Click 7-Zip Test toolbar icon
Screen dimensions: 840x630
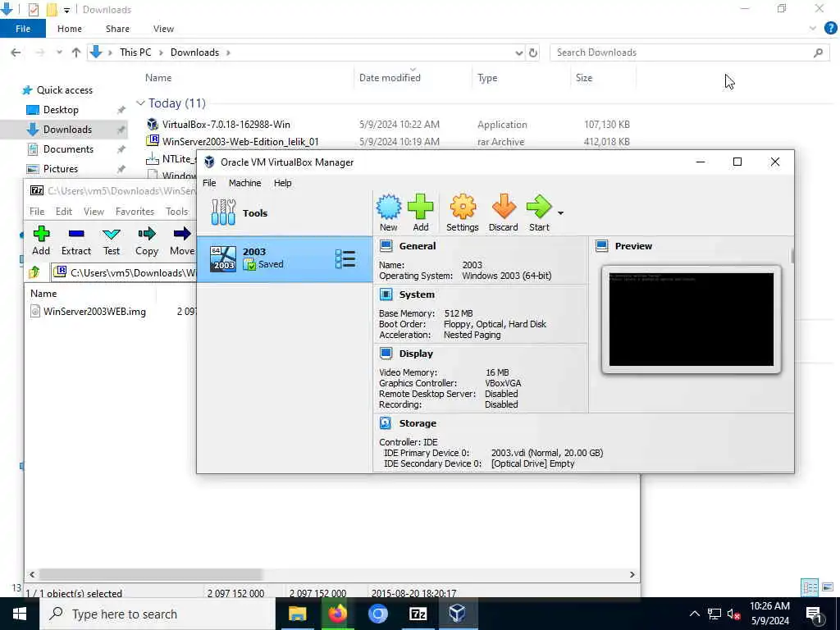coord(112,240)
